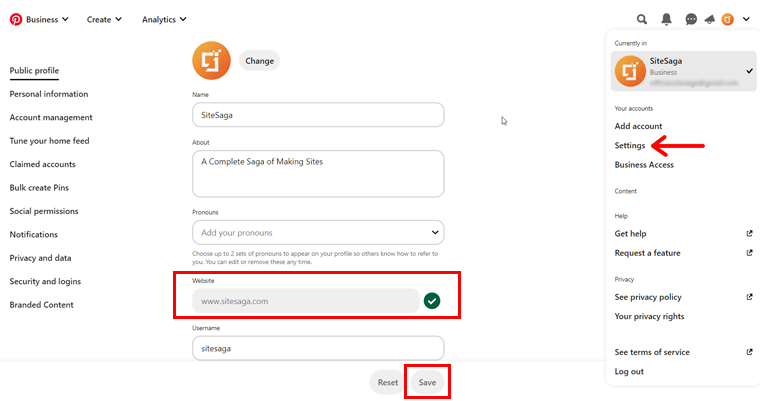Select Settings in the account menu

point(630,145)
